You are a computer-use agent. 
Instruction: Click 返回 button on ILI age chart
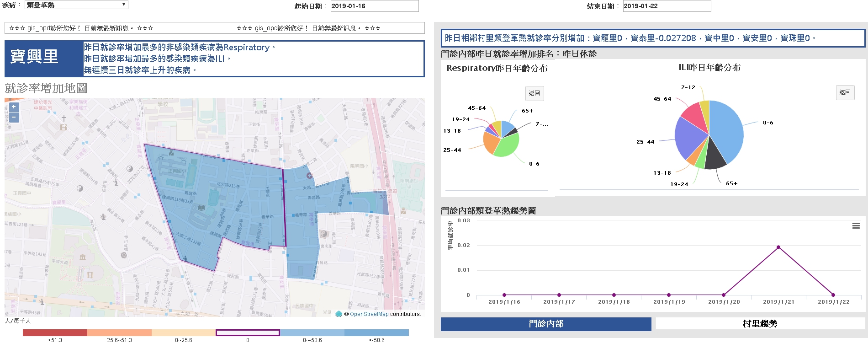(x=845, y=92)
